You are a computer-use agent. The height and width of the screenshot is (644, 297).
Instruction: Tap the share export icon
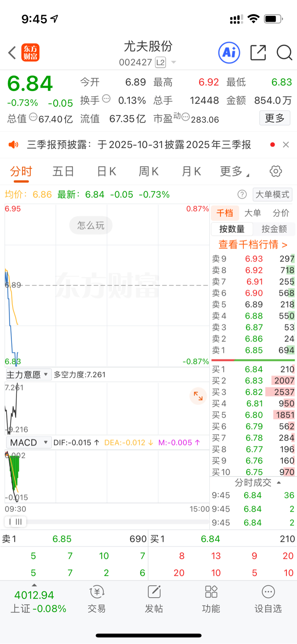[258, 53]
